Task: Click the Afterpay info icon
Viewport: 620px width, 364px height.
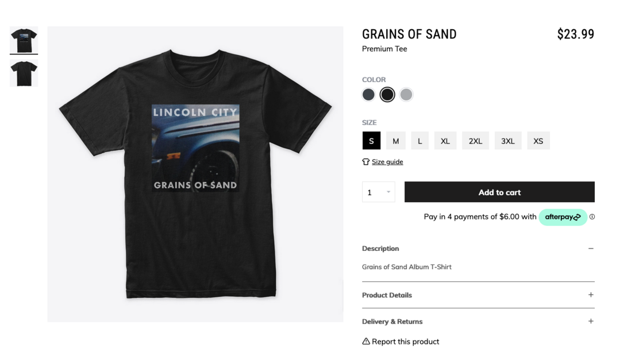Action: pos(592,216)
